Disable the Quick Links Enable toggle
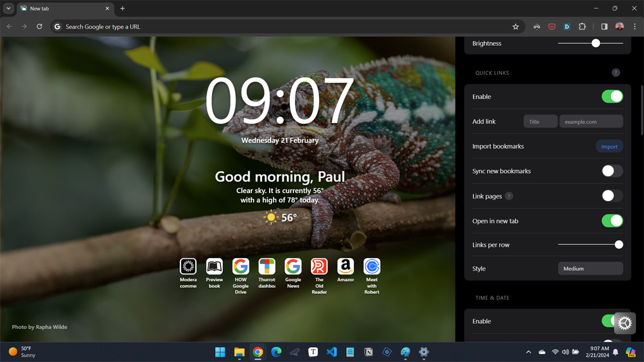The width and height of the screenshot is (644, 362). (612, 97)
